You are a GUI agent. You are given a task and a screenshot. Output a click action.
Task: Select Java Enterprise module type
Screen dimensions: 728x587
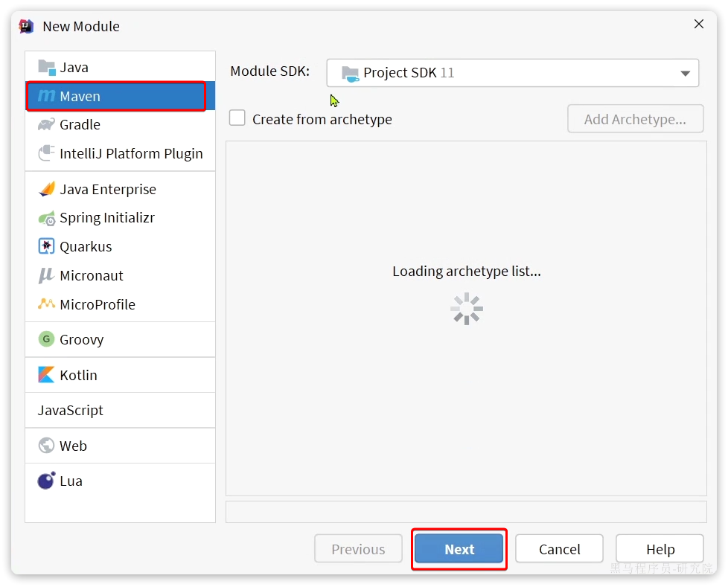121,189
